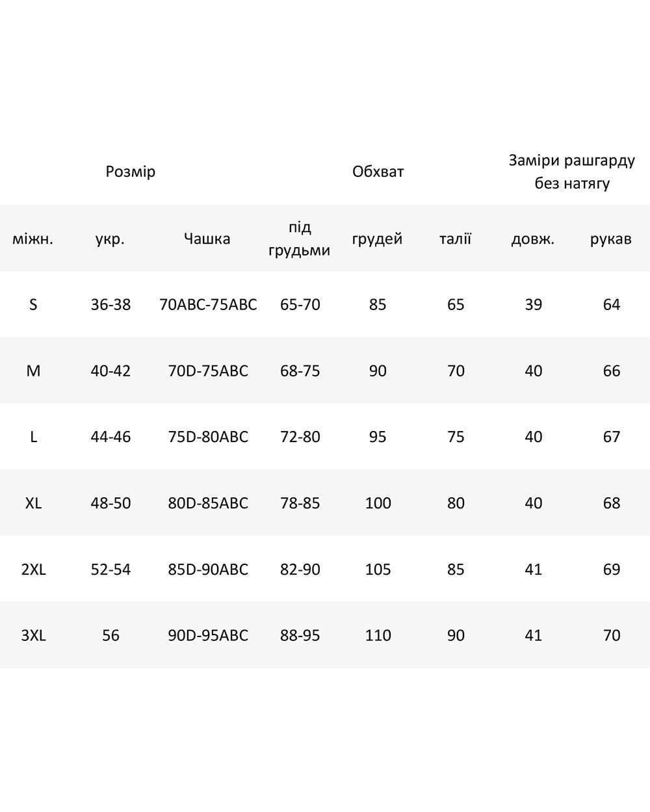Select the Чашка column label
The width and height of the screenshot is (650, 812).
pyautogui.click(x=207, y=239)
